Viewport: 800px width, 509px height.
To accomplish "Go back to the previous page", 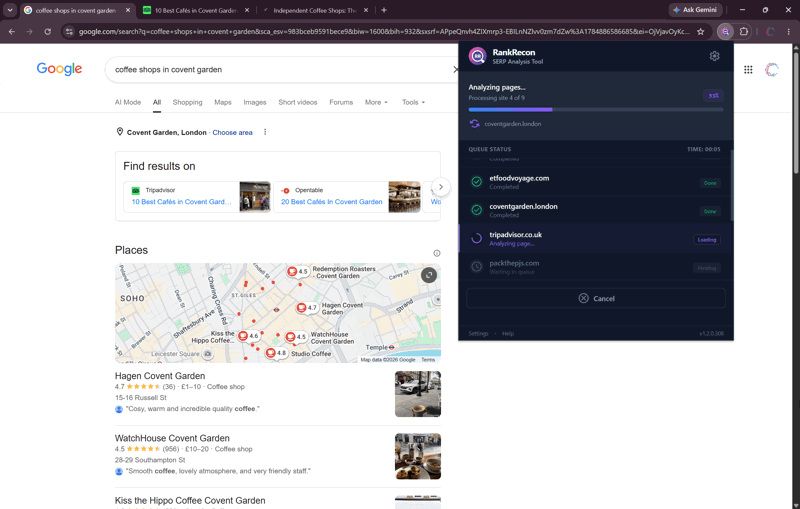I will (12, 32).
